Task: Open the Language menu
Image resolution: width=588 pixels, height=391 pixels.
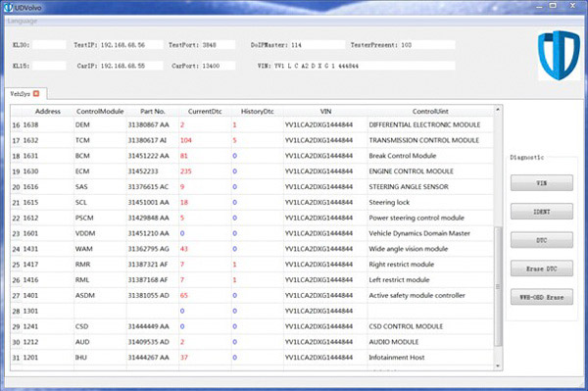Action: click(23, 21)
